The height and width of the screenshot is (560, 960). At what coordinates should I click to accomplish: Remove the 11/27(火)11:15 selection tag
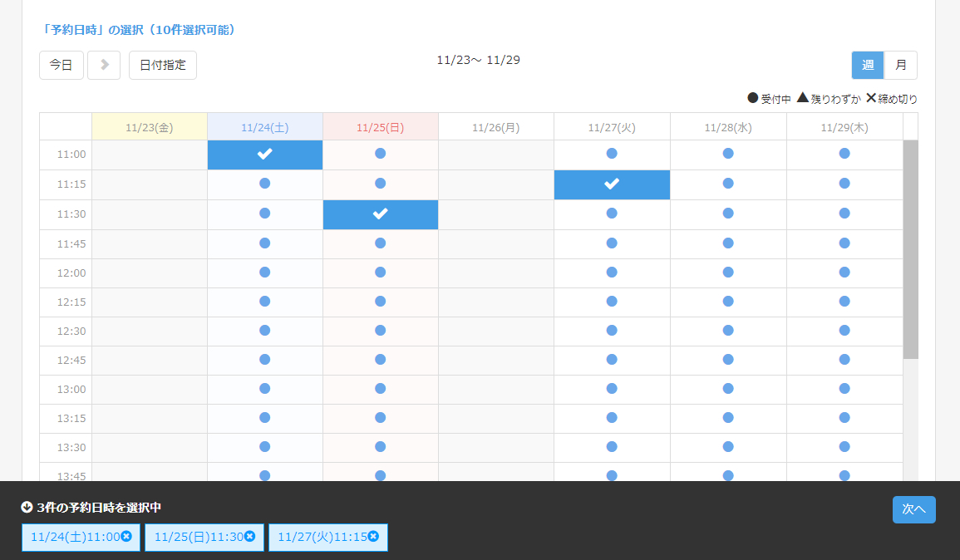(x=373, y=537)
